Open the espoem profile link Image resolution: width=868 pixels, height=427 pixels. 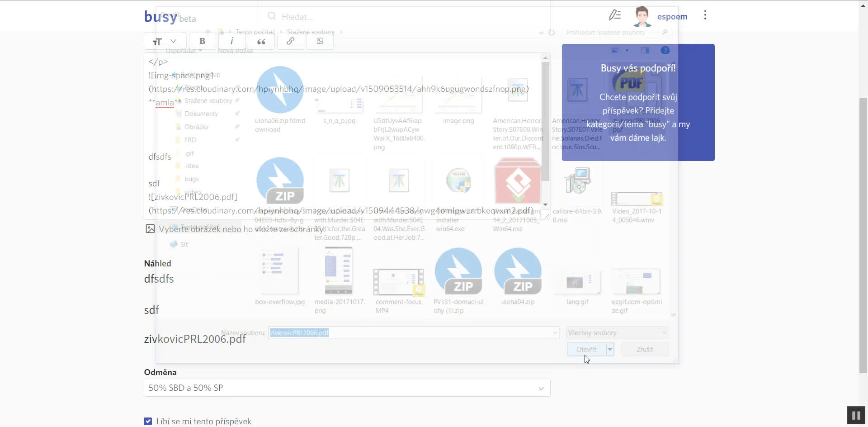[x=672, y=17]
